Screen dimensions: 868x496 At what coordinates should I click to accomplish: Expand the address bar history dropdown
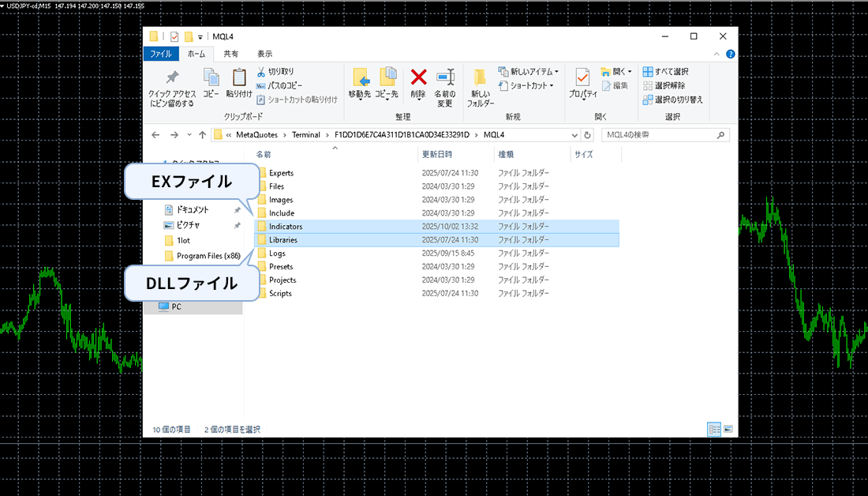(x=574, y=134)
